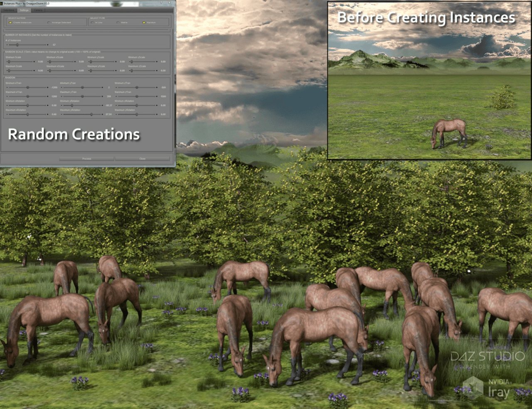Viewport: 532px width, 409px height.
Task: Open the help question mark in the dialog title bar
Action: tap(161, 2)
